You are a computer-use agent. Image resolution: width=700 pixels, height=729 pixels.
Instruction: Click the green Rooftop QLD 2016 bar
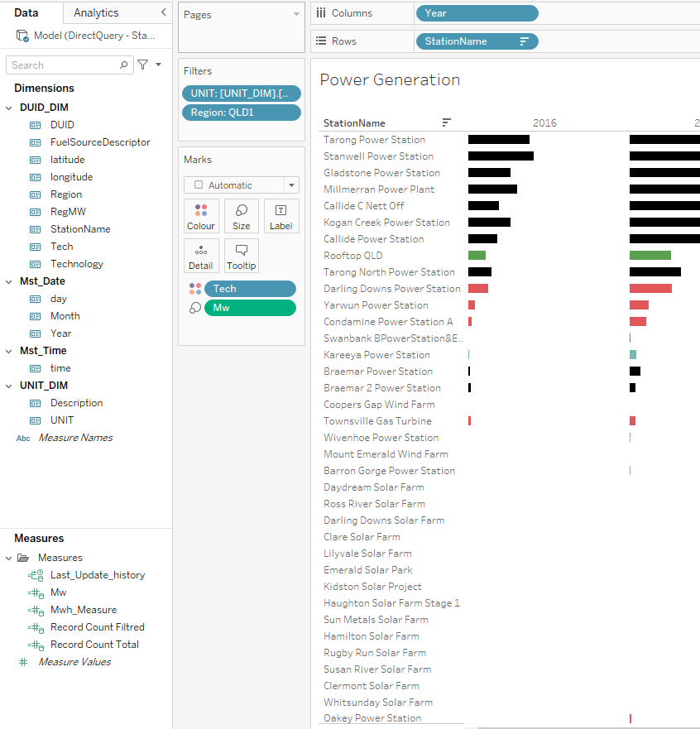click(477, 256)
